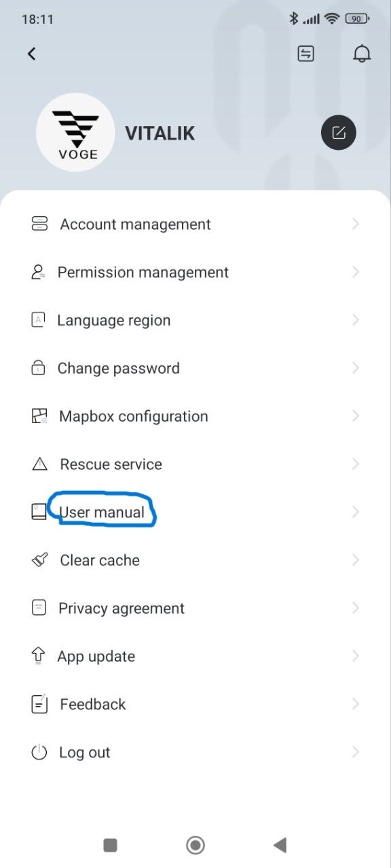Expand the Account management chevron
The height and width of the screenshot is (868, 391).
(356, 224)
